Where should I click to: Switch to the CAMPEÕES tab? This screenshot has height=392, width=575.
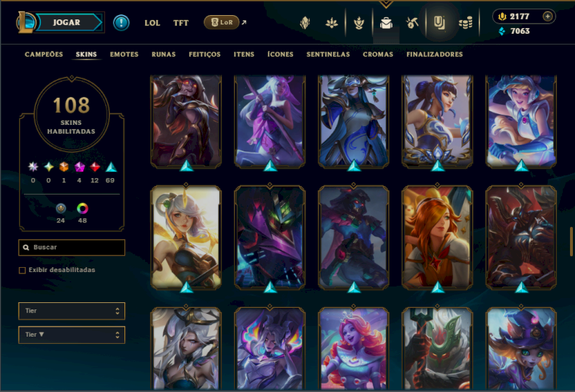44,55
